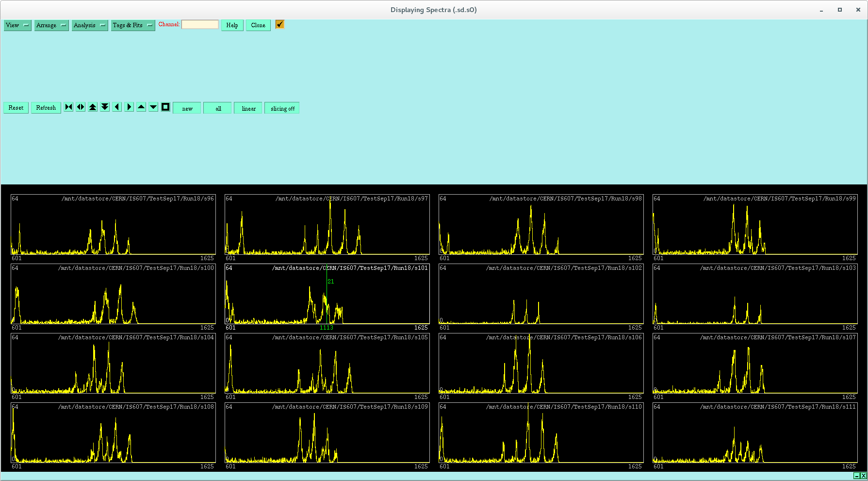Toggle the slicing off button

coord(282,108)
